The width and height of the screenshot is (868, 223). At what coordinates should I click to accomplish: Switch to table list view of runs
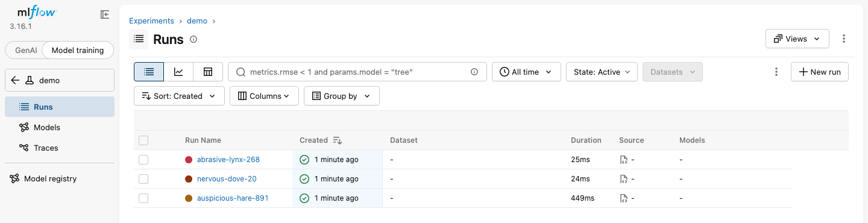[149, 72]
